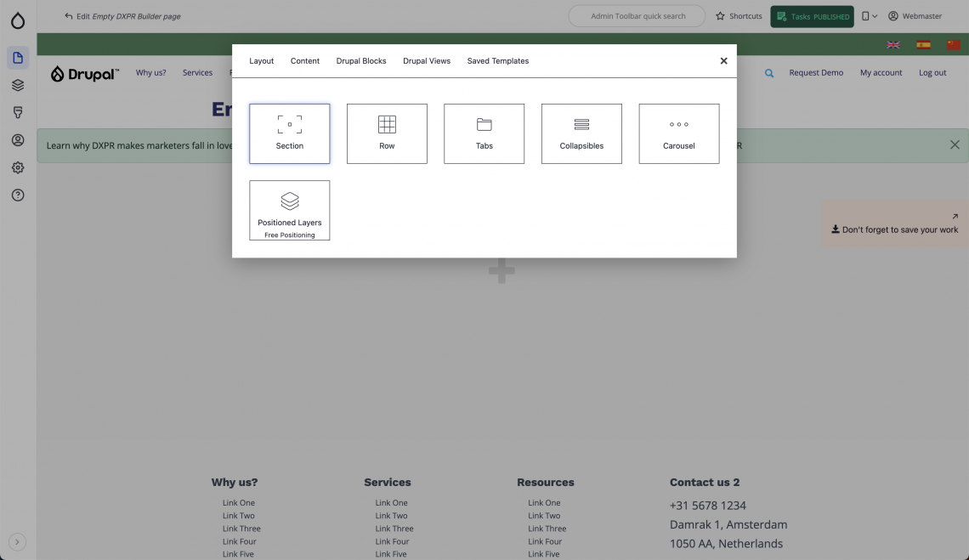Open Shortcuts star menu
This screenshot has width=969, height=560.
tap(739, 16)
